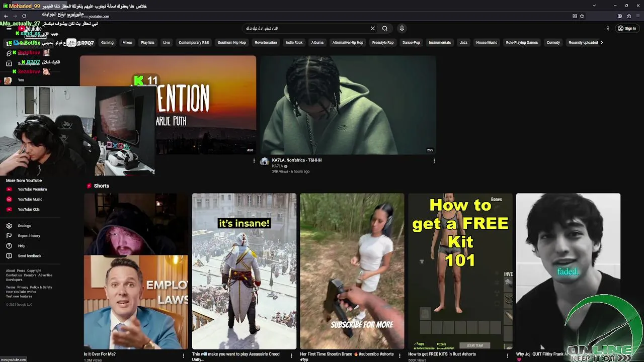Click the browser install app icon in address bar
This screenshot has height=362, width=644.
[x=575, y=16]
